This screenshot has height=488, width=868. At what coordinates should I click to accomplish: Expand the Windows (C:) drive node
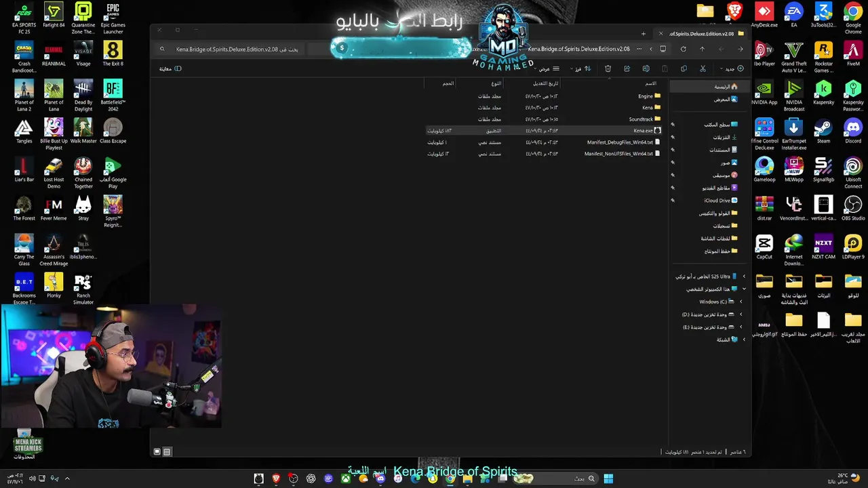741,302
